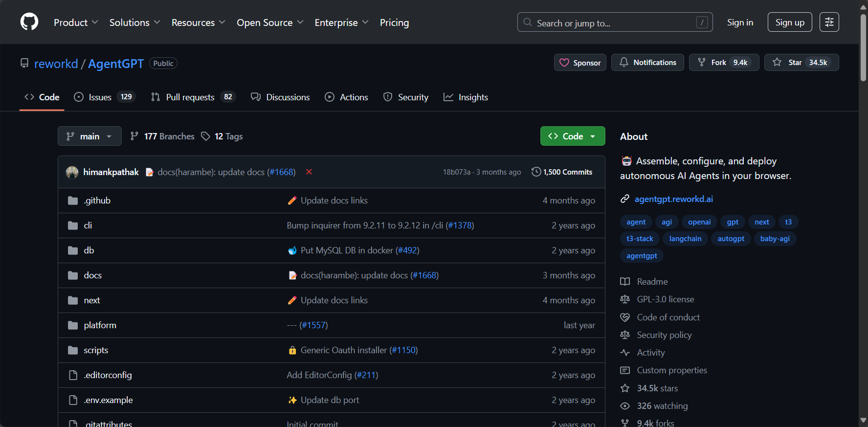Open the platform folder
This screenshot has height=427, width=868.
[x=100, y=325]
